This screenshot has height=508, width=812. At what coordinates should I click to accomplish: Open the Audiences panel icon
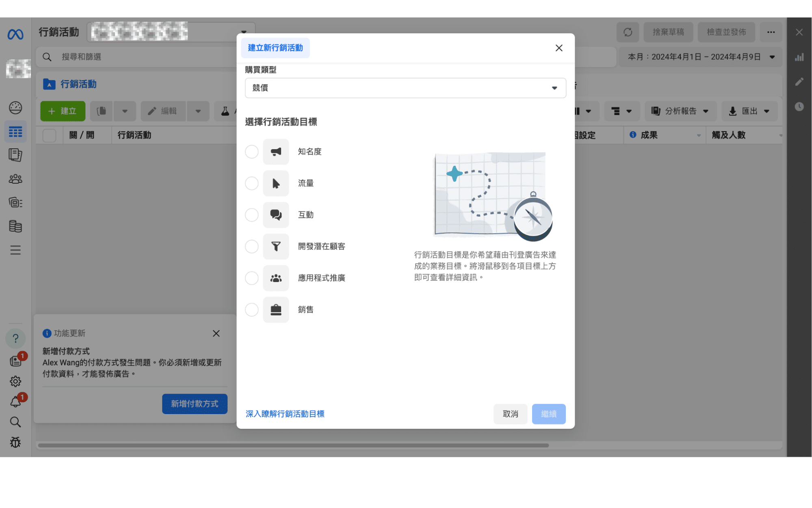click(15, 179)
